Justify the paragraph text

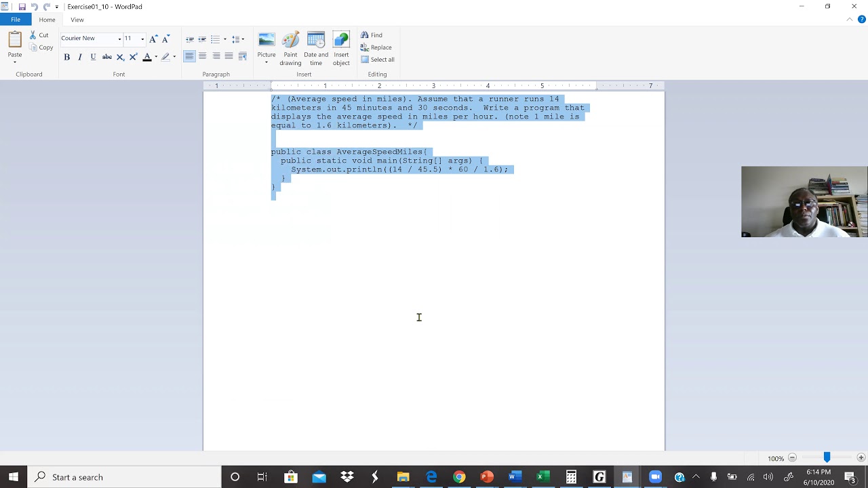pos(229,56)
